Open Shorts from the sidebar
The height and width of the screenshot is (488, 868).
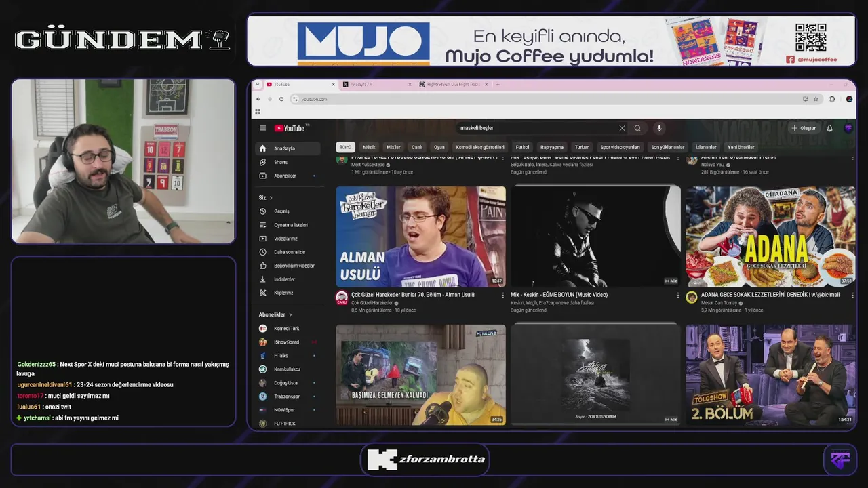[x=288, y=162]
